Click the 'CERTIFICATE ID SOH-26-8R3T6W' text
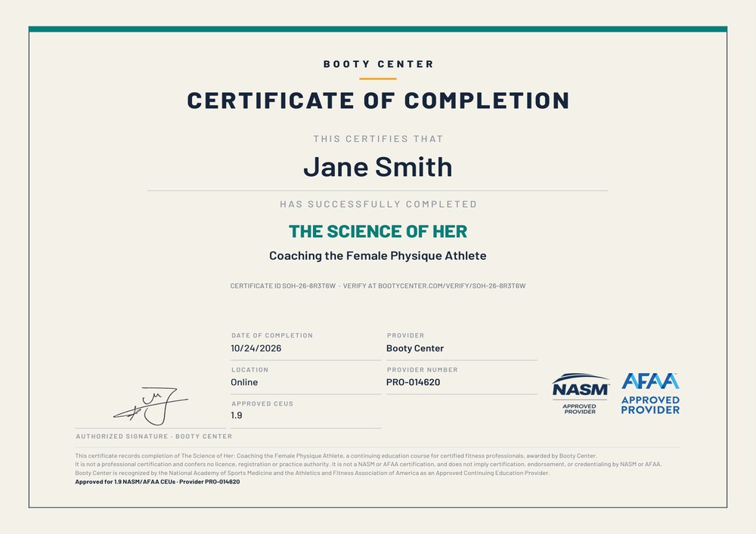The image size is (756, 534). [283, 286]
